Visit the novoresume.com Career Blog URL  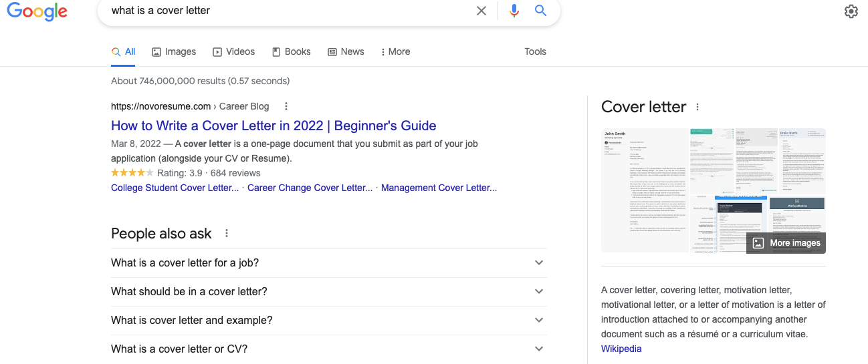[x=190, y=106]
